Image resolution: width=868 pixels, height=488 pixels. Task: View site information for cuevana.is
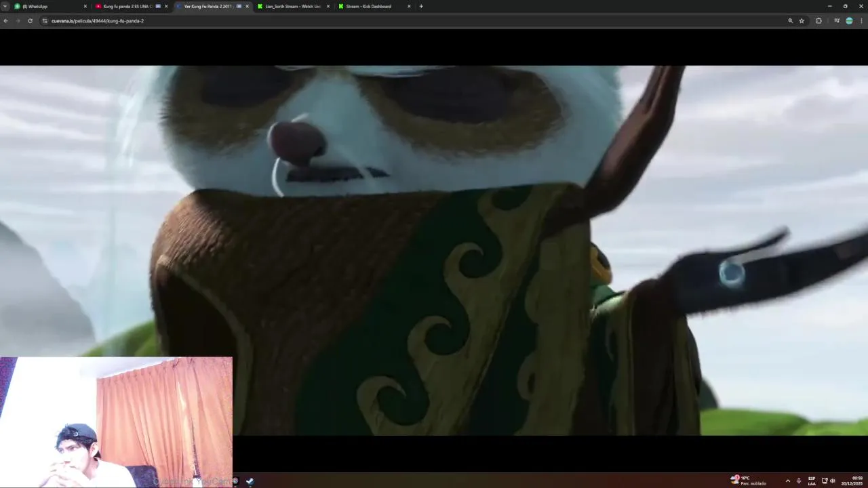[45, 21]
